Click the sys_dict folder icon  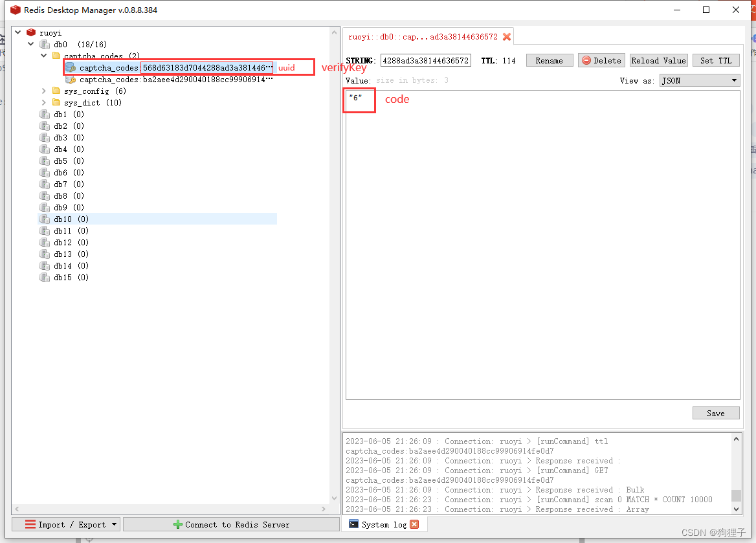point(56,102)
